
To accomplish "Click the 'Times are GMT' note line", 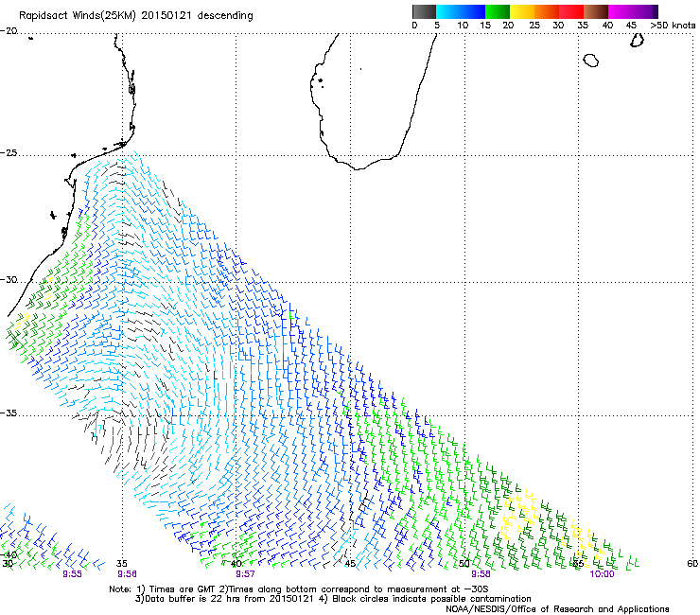I will pyautogui.click(x=299, y=589).
